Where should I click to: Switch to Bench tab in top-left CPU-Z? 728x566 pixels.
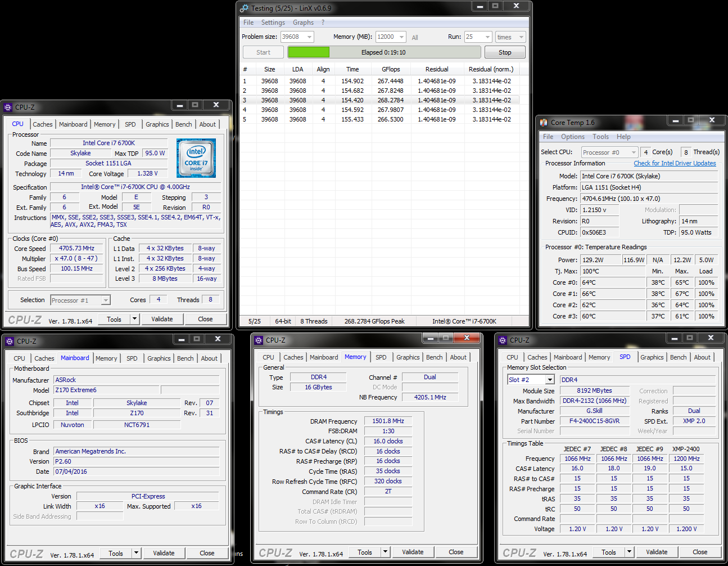coord(184,124)
